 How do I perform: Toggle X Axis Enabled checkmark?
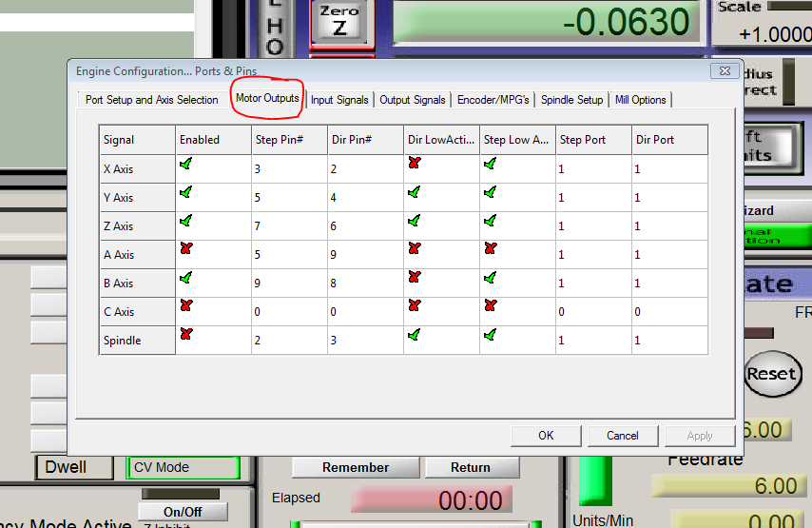(185, 165)
